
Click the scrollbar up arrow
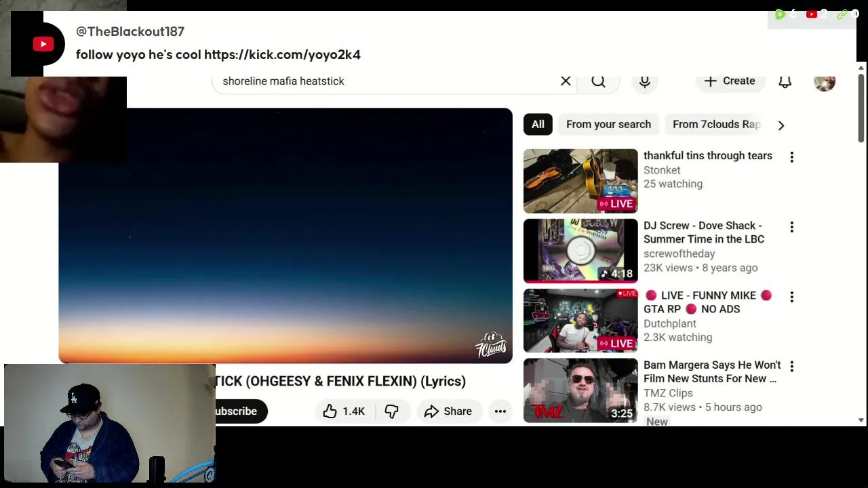point(861,68)
